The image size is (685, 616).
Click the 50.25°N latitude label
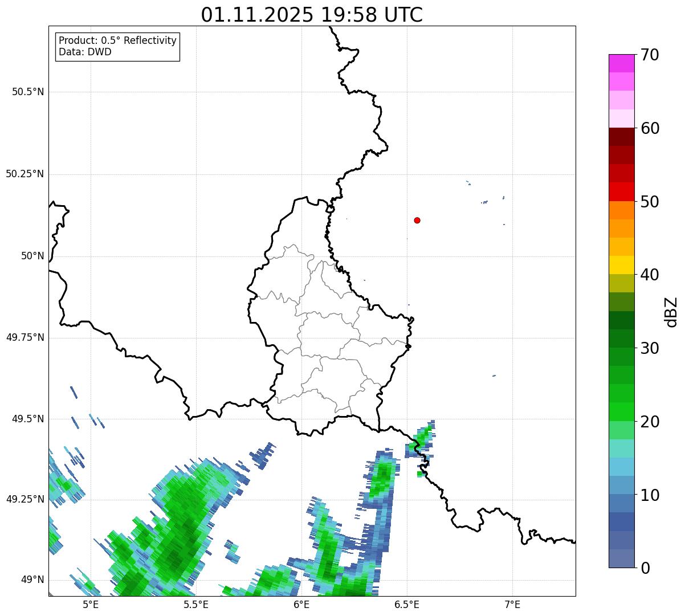(25, 174)
